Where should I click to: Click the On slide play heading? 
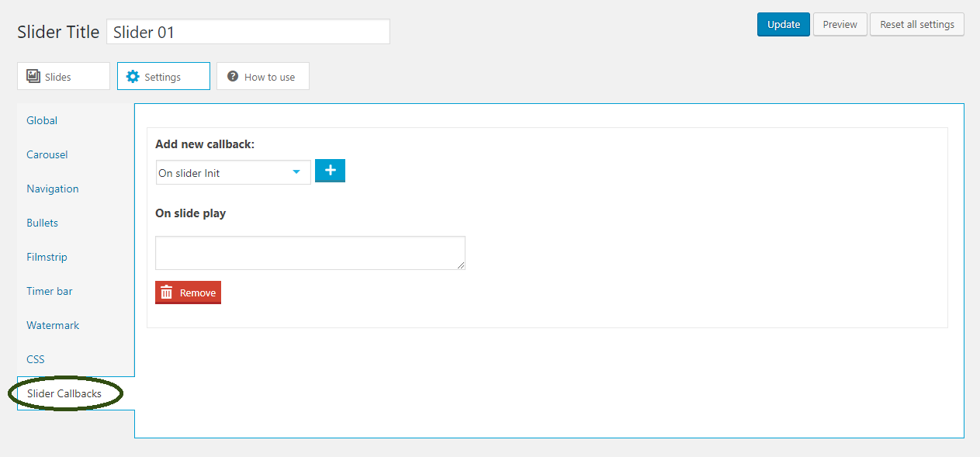point(191,213)
